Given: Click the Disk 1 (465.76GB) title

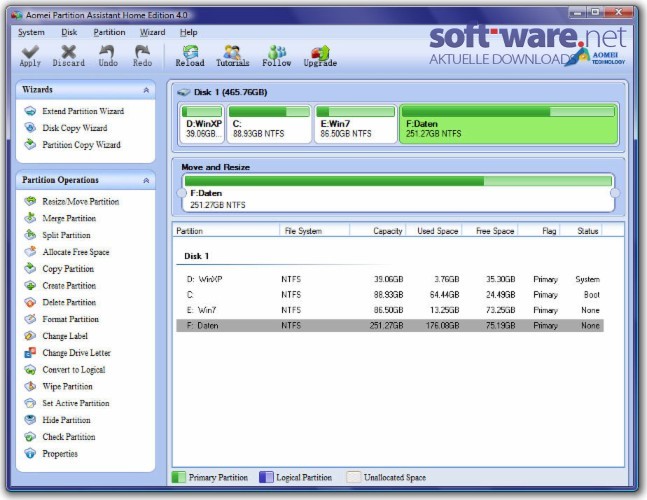Looking at the screenshot, I should click(x=230, y=92).
